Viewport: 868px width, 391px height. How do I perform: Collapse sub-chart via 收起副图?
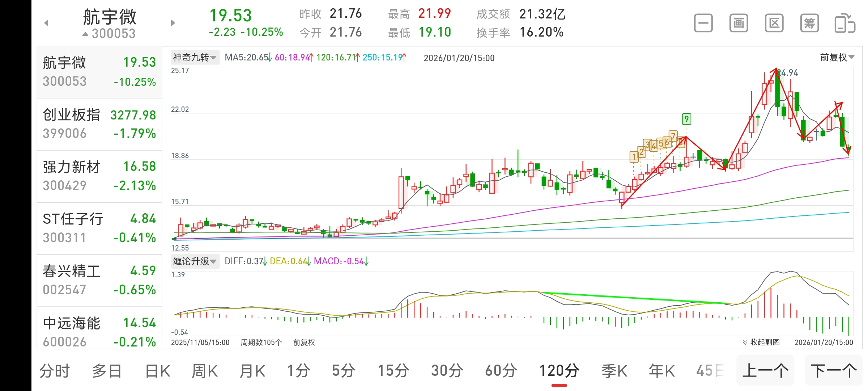(761, 342)
